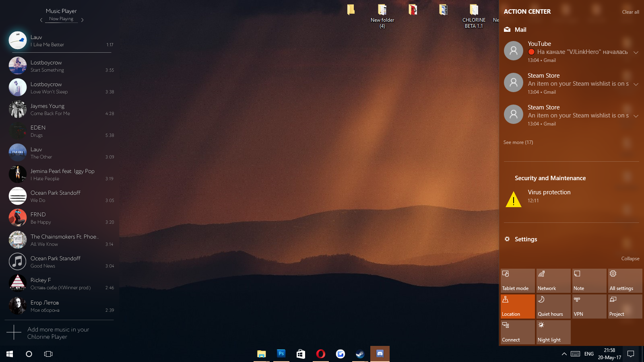The width and height of the screenshot is (644, 362).
Task: Open Steam icon in taskbar
Action: 360,354
